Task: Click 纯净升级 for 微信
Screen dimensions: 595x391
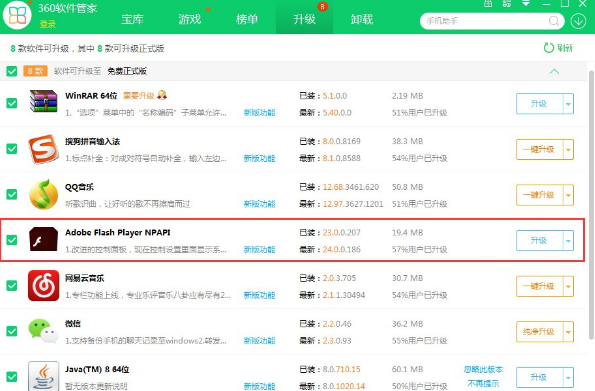Action: (x=539, y=332)
